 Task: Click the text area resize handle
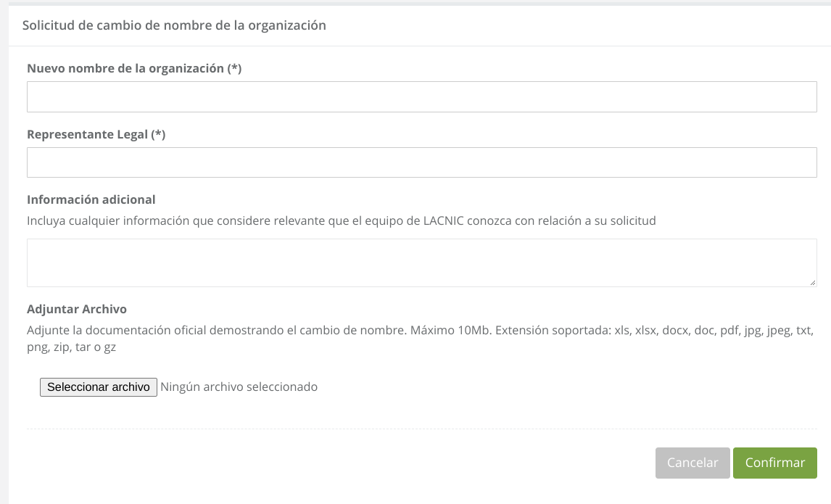(x=813, y=283)
